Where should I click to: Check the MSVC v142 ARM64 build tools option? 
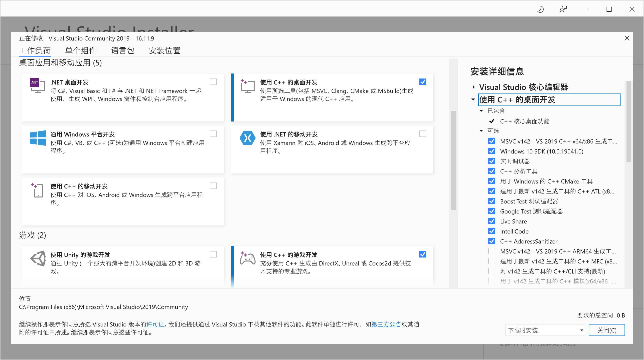[491, 251]
